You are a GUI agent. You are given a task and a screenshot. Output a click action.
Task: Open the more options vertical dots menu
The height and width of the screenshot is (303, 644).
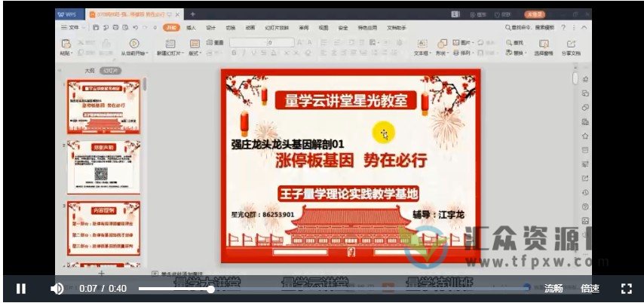574,27
